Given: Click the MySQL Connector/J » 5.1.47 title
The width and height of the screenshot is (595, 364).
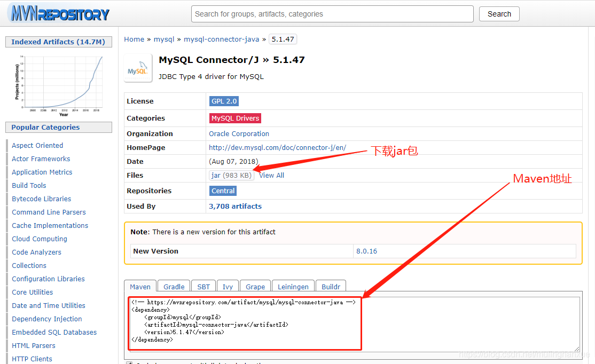Looking at the screenshot, I should point(231,60).
